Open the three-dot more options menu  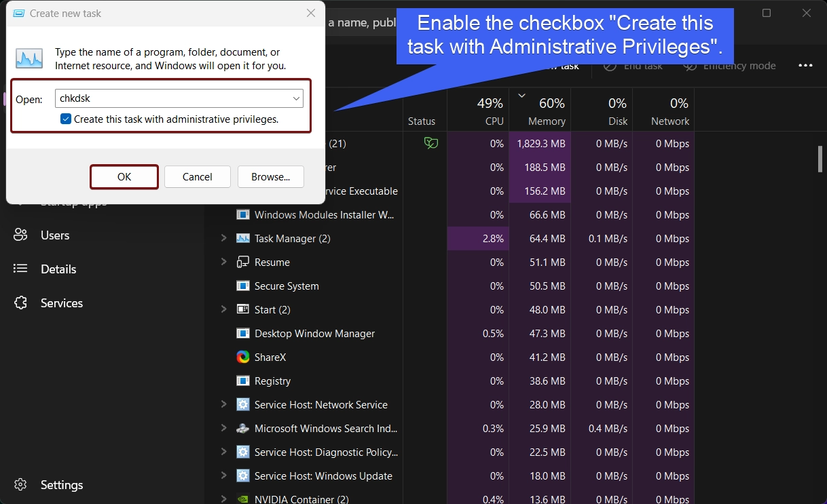[x=805, y=66]
